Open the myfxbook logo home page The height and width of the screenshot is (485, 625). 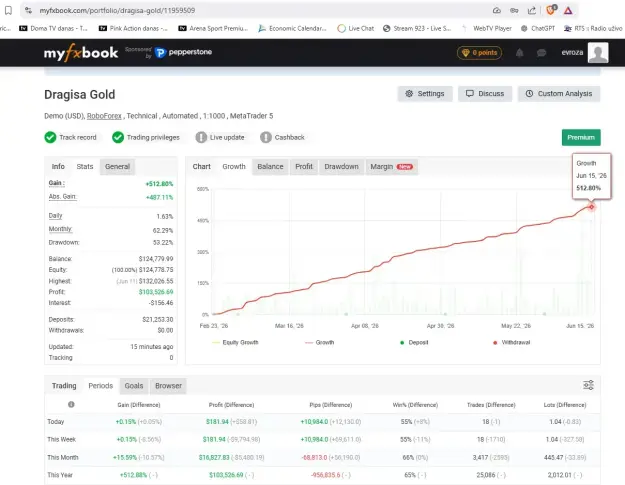(x=81, y=53)
